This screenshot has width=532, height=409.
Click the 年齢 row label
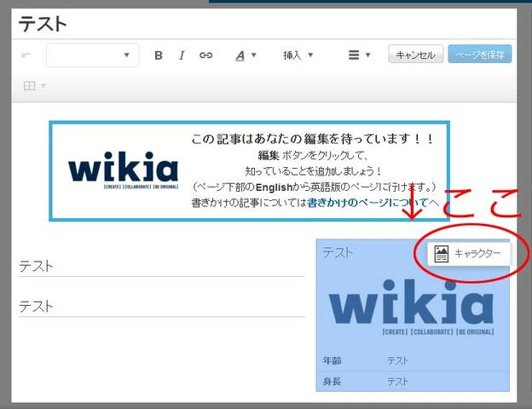pyautogui.click(x=332, y=360)
